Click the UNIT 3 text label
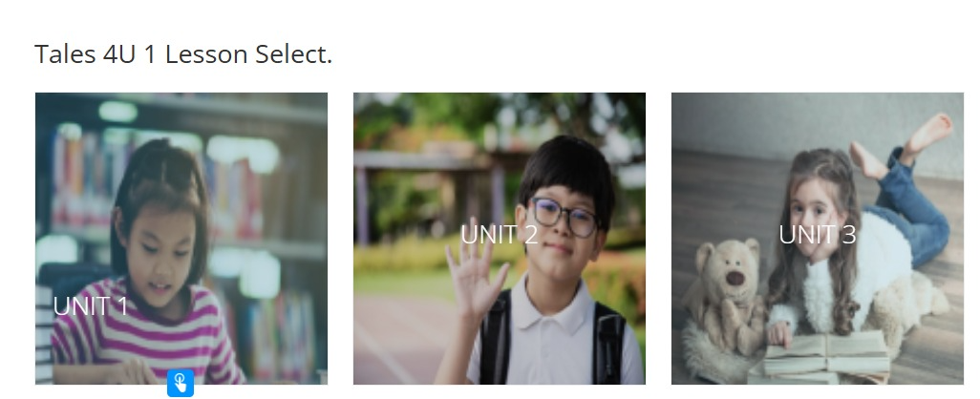 [x=818, y=235]
